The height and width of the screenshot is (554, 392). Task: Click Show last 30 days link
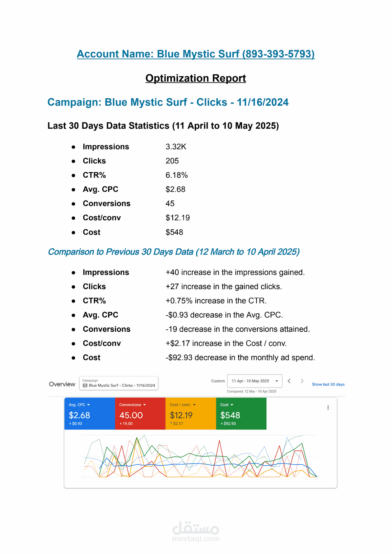[328, 384]
